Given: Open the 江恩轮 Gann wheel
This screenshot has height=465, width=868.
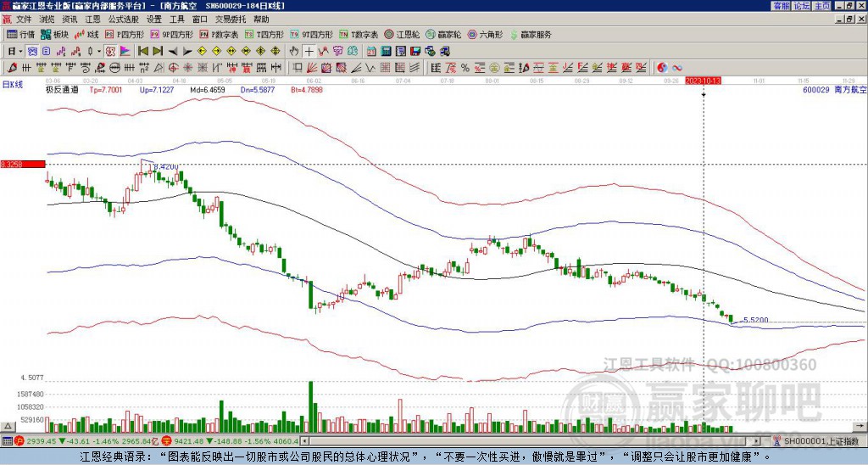Looking at the screenshot, I should pos(403,34).
